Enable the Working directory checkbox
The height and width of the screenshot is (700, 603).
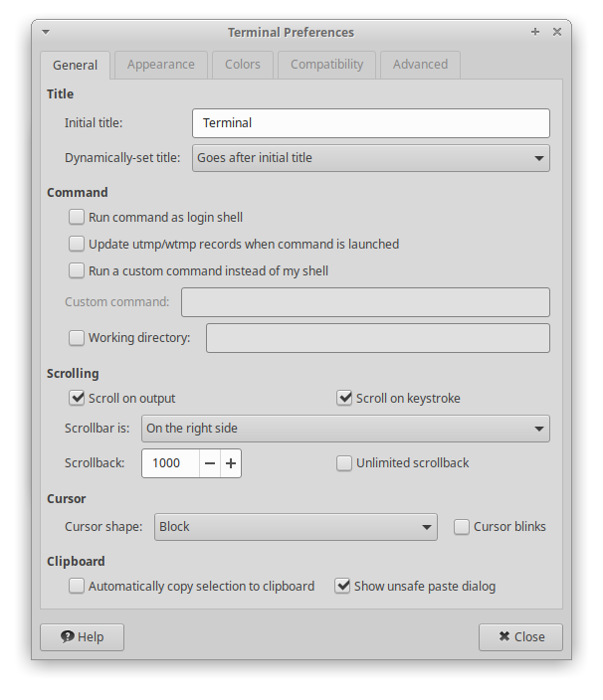pyautogui.click(x=77, y=338)
